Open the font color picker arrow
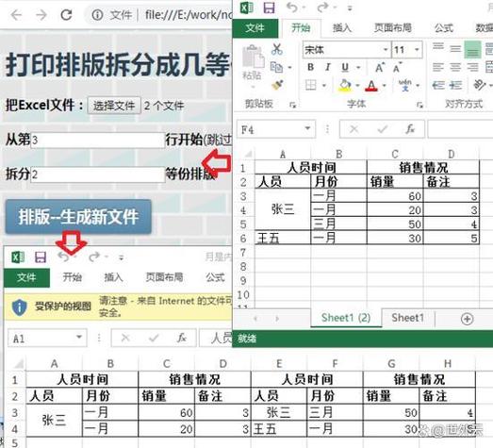This screenshot has width=493, height=448. [x=385, y=85]
